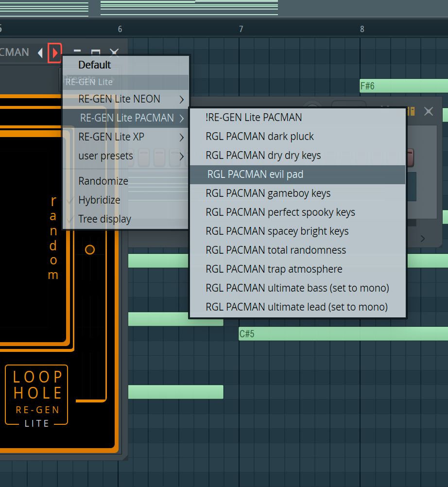Click Randomize in the preset menu
The height and width of the screenshot is (487, 448).
coord(103,181)
